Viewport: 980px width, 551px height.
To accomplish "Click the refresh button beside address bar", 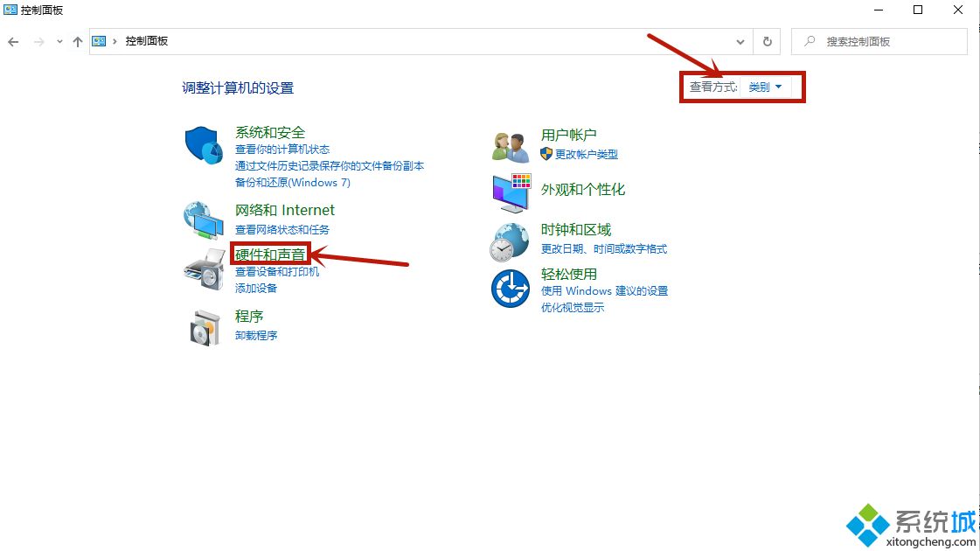I will click(x=767, y=41).
